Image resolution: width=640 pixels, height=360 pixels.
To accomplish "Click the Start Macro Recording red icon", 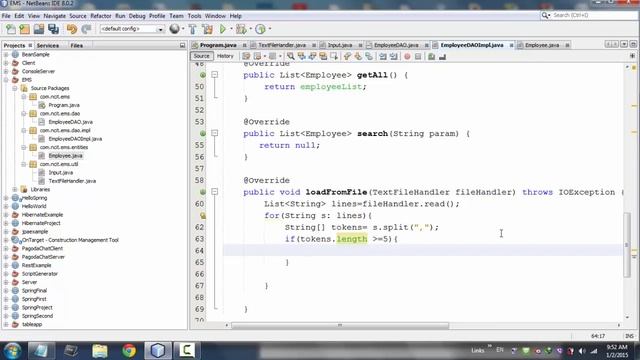I will (407, 56).
